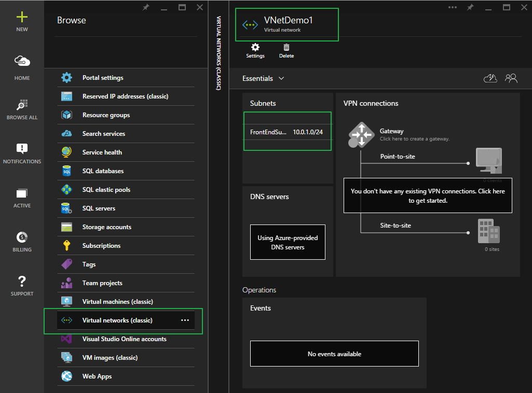The width and height of the screenshot is (532, 393).
Task: Click the NEW plus icon
Action: click(x=22, y=17)
